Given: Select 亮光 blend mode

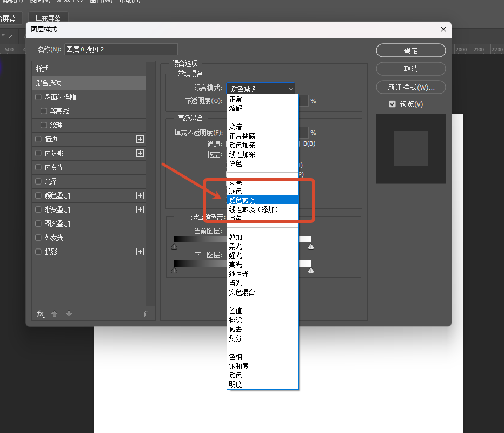Looking at the screenshot, I should coord(263,265).
